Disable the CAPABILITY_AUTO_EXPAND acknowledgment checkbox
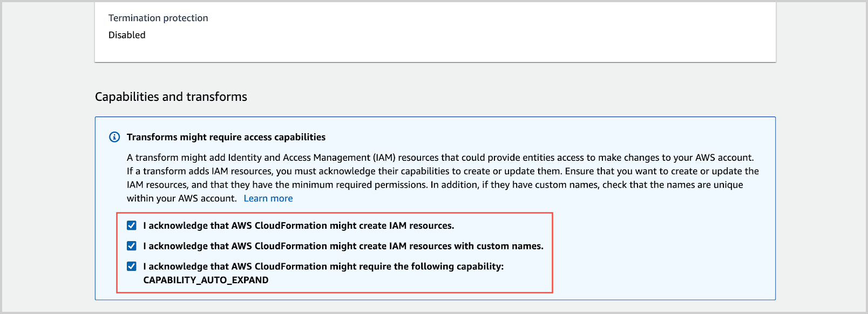Viewport: 868px width, 314px height. 132,267
